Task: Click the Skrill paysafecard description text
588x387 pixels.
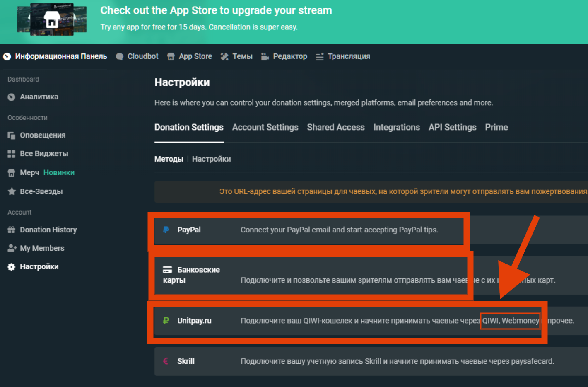Action: click(x=398, y=361)
